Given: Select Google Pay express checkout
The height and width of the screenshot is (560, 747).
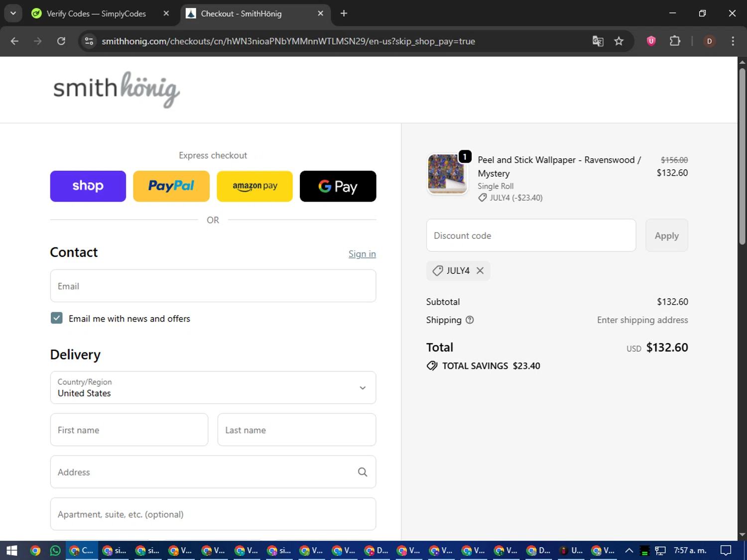Looking at the screenshot, I should pyautogui.click(x=338, y=186).
